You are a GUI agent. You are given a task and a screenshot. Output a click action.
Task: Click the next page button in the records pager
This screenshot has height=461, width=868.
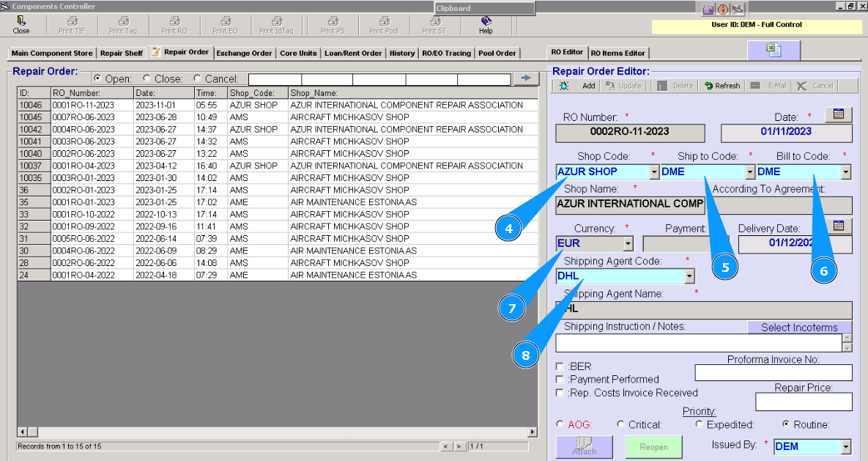coord(459,446)
